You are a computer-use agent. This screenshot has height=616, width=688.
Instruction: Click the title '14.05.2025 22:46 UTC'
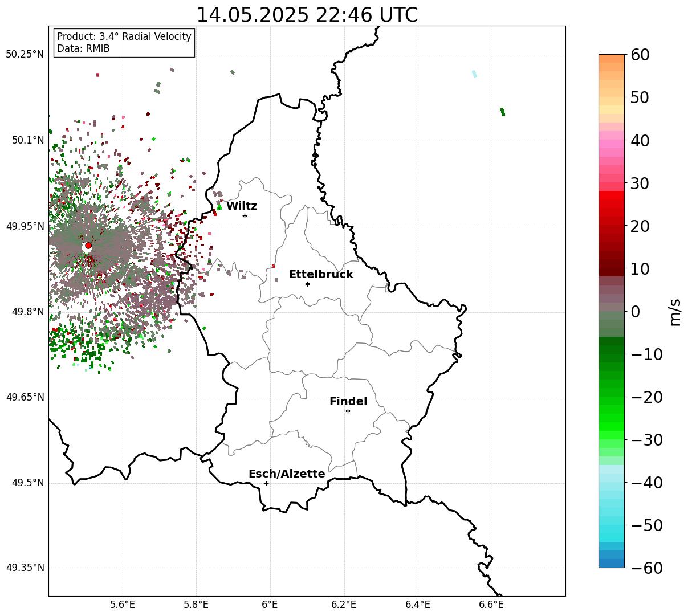307,15
